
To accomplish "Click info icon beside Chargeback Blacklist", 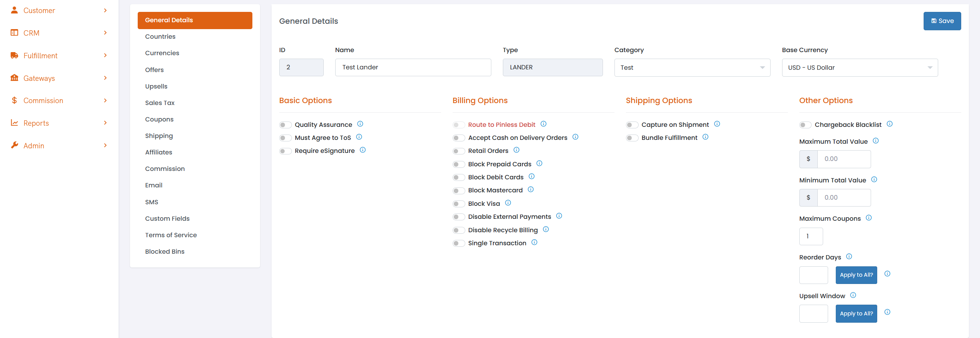I will (889, 124).
